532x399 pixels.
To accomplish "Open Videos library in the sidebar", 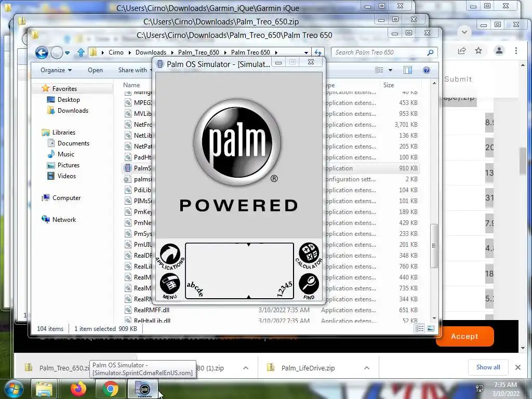I will click(66, 176).
